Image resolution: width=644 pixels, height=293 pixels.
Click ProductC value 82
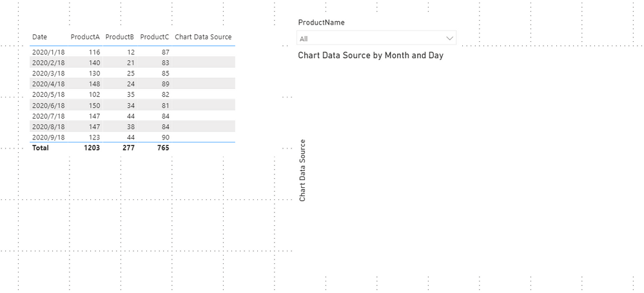point(165,94)
